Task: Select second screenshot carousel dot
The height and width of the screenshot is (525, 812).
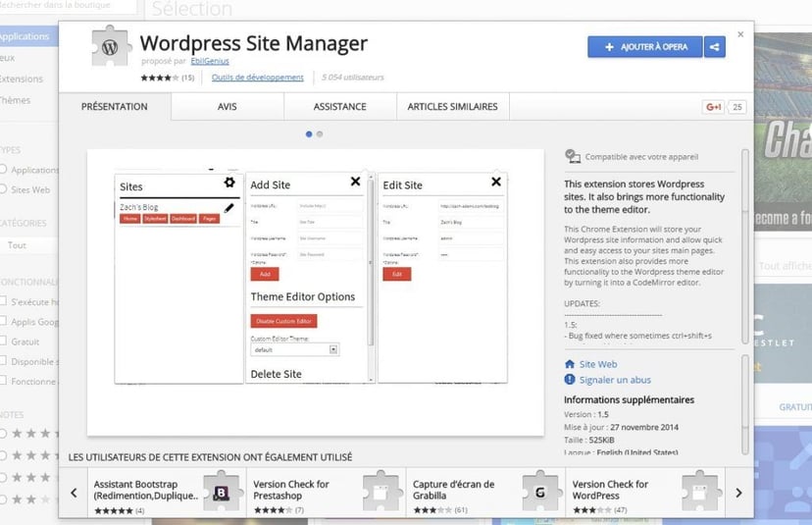Action: 320,134
